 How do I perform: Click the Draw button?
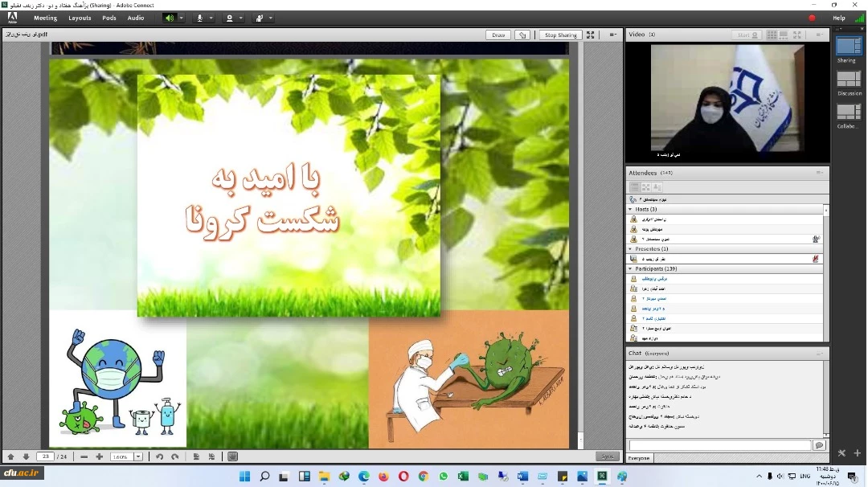click(x=498, y=35)
